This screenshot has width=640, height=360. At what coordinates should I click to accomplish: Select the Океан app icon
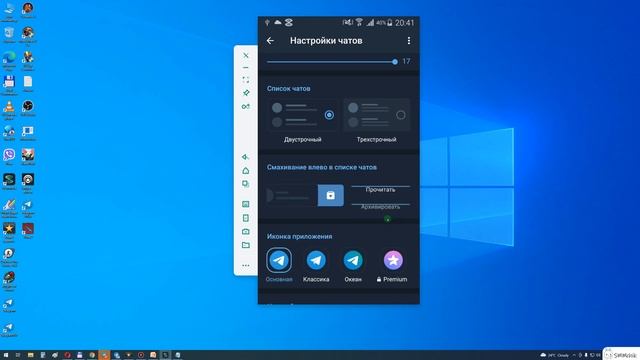[353, 260]
